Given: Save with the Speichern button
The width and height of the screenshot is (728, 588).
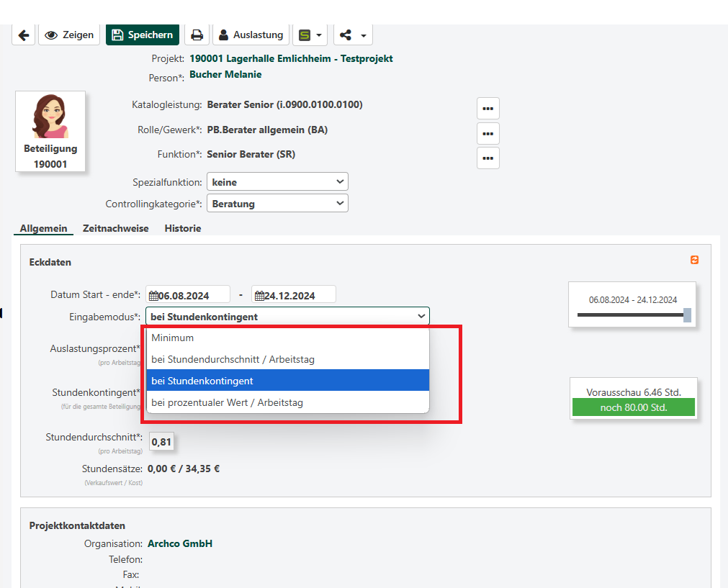Looking at the screenshot, I should 143,35.
